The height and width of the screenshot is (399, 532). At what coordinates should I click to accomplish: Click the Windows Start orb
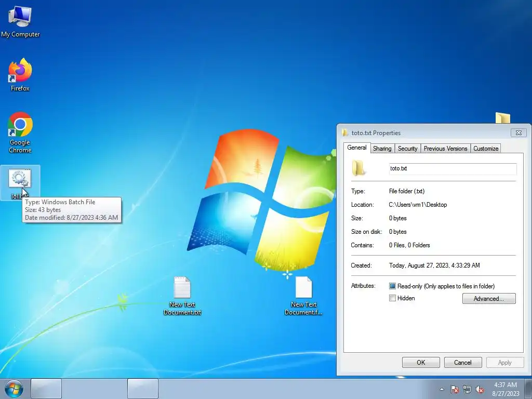(x=14, y=389)
